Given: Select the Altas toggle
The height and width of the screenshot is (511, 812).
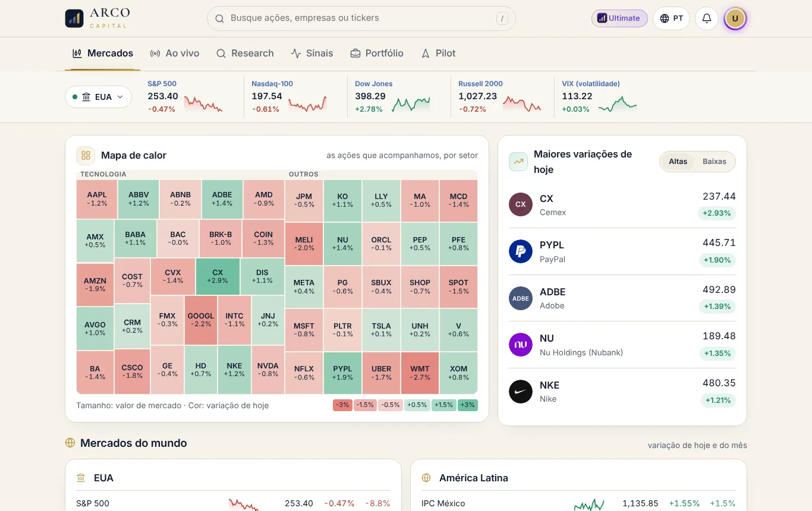Looking at the screenshot, I should [678, 162].
